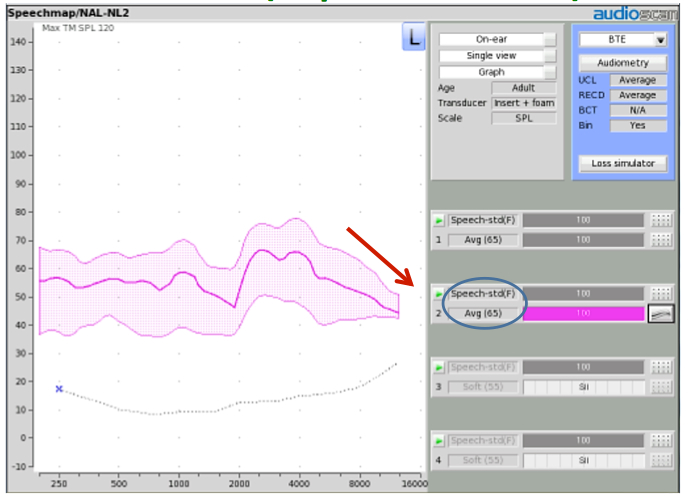688x501 pixels.
Task: Play test 3 with green play icon
Action: (x=439, y=367)
